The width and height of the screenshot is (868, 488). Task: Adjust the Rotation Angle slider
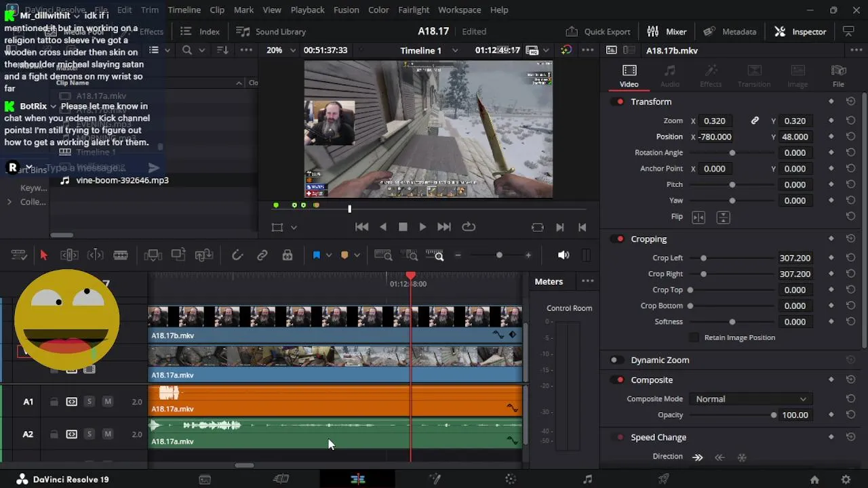tap(732, 152)
